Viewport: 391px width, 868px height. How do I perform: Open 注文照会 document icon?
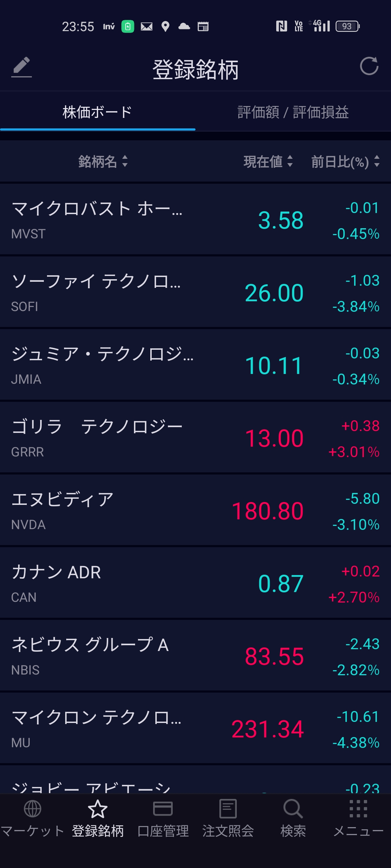[228, 809]
